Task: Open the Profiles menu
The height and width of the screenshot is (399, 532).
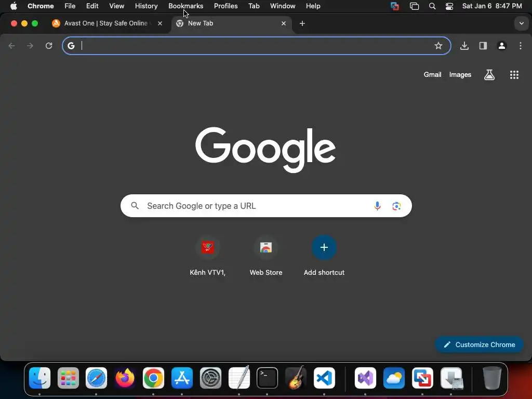Action: [x=225, y=6]
